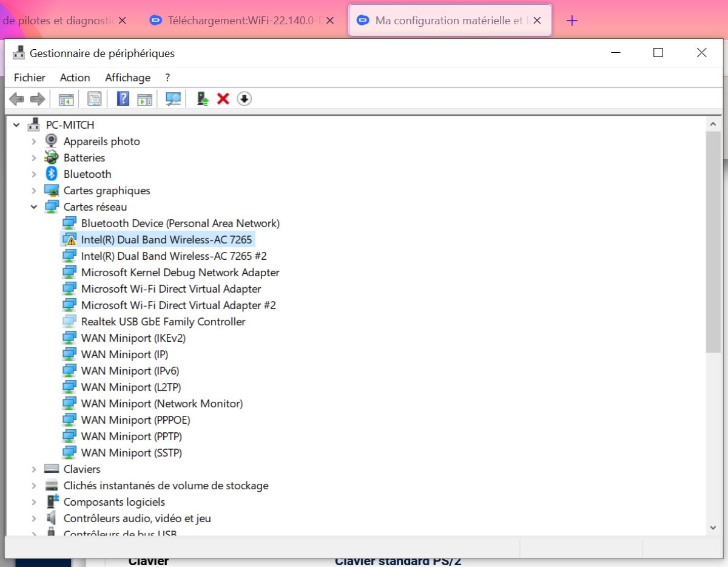Click the vertical scrollbar thumb

713,242
